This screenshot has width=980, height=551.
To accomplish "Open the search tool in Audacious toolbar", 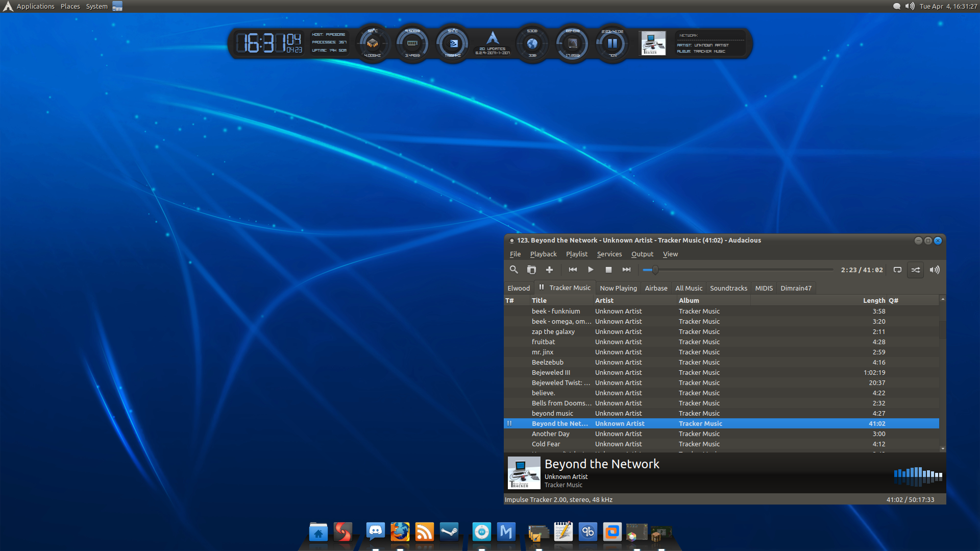I will click(x=513, y=270).
